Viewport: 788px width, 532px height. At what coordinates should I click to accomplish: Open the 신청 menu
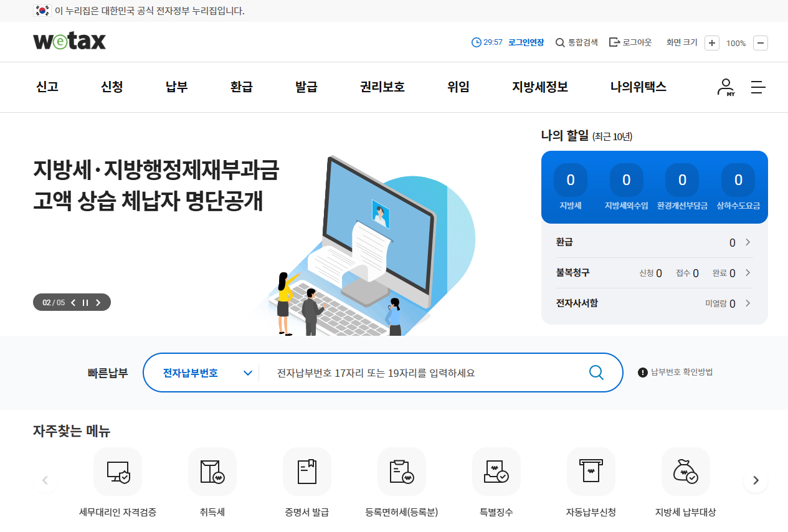[x=112, y=87]
